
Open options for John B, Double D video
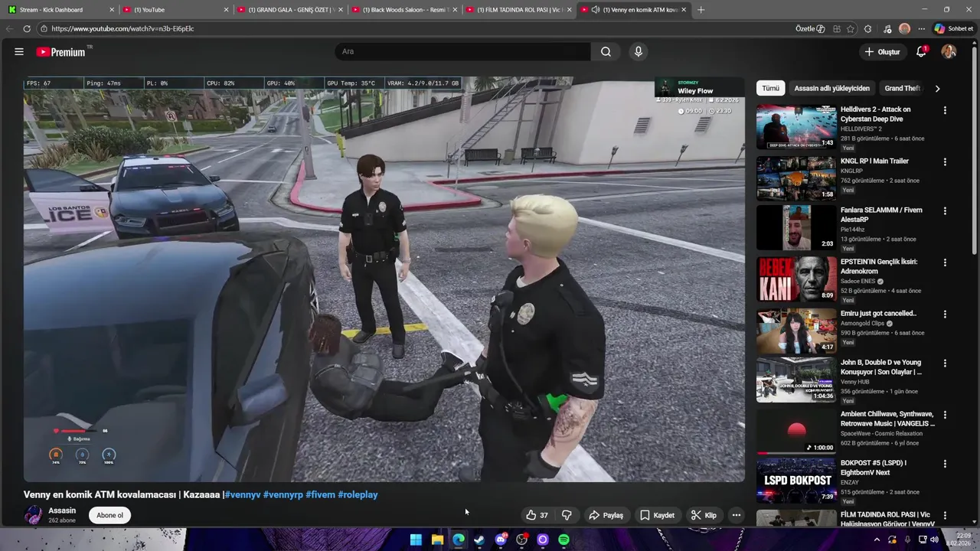[x=945, y=364]
